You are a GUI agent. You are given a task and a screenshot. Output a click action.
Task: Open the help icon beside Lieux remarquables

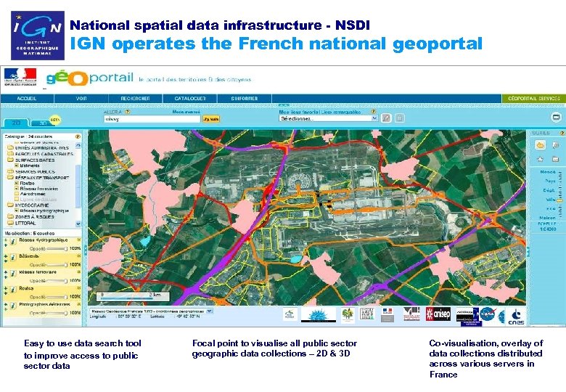(x=374, y=112)
